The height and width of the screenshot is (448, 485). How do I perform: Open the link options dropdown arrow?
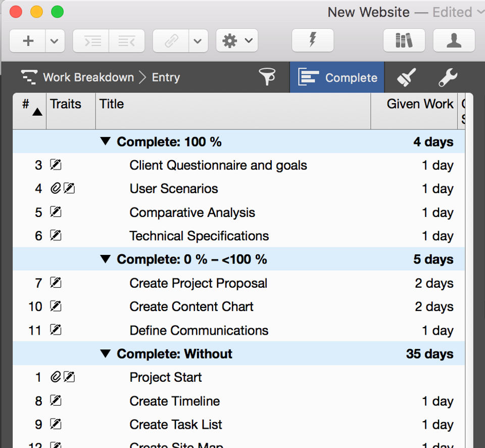tap(198, 41)
